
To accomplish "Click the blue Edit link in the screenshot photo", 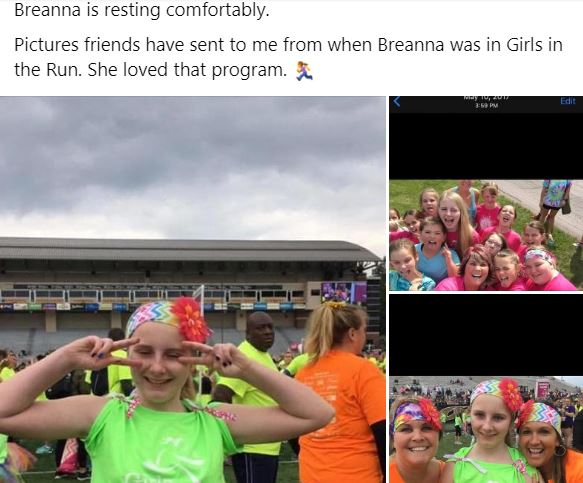I will (567, 101).
